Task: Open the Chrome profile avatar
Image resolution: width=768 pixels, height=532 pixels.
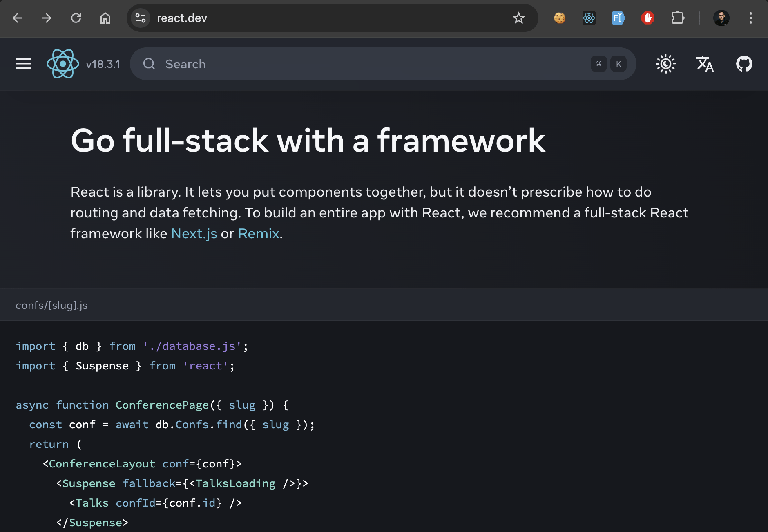Action: click(721, 18)
